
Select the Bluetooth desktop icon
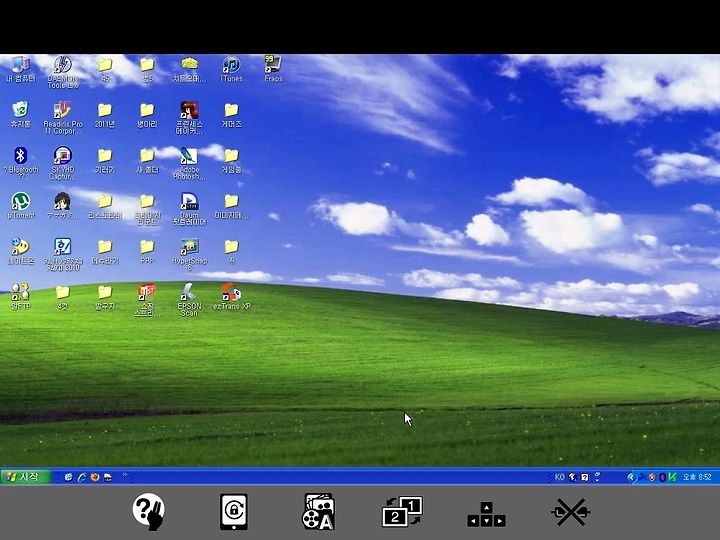coord(21,163)
